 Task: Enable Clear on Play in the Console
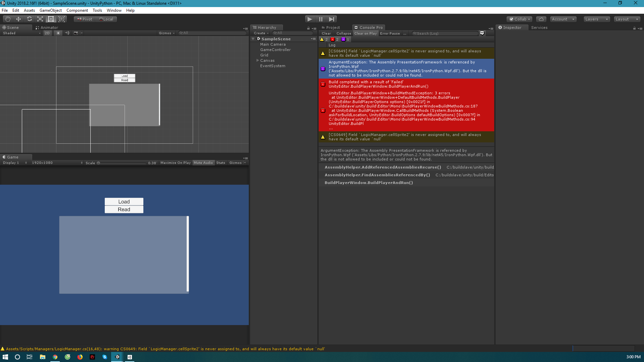(365, 33)
